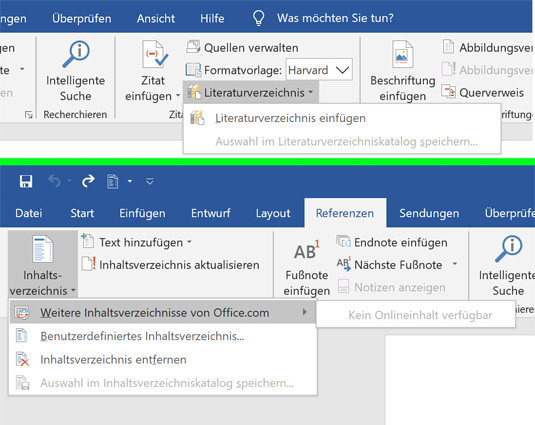Viewport: 535px width, 425px height.
Task: Expand the submenu arrow beside Office.com entry
Action: 305,312
